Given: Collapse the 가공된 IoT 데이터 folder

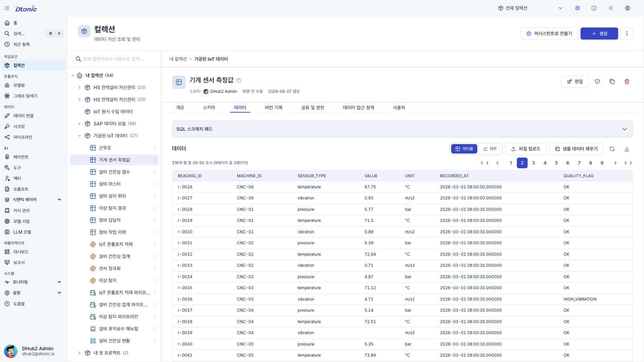Looking at the screenshot, I should point(79,136).
